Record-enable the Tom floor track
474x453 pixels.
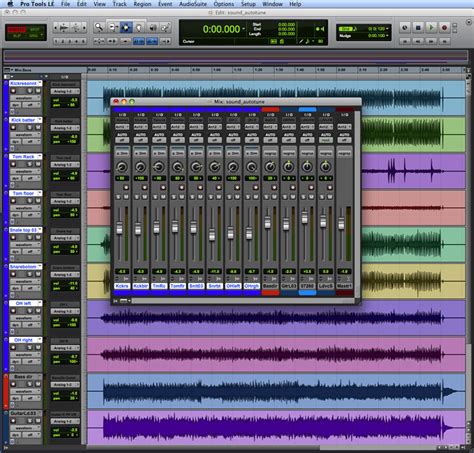13,201
